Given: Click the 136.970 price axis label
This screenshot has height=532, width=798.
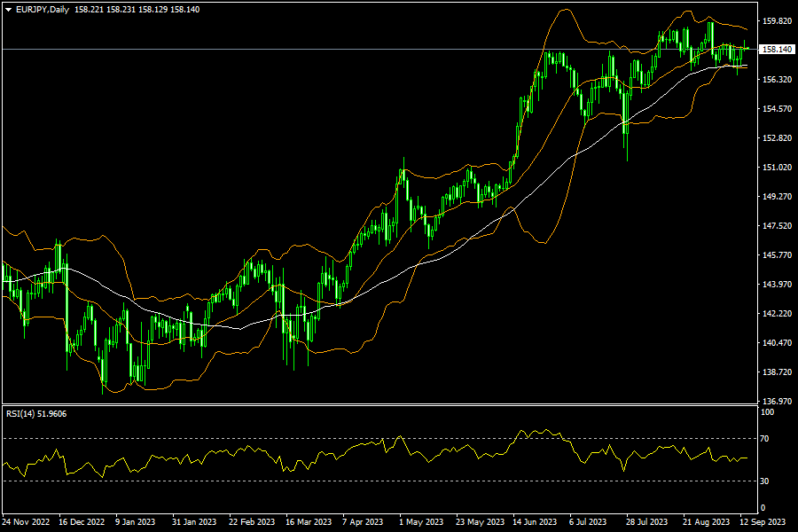Looking at the screenshot, I should coord(778,401).
